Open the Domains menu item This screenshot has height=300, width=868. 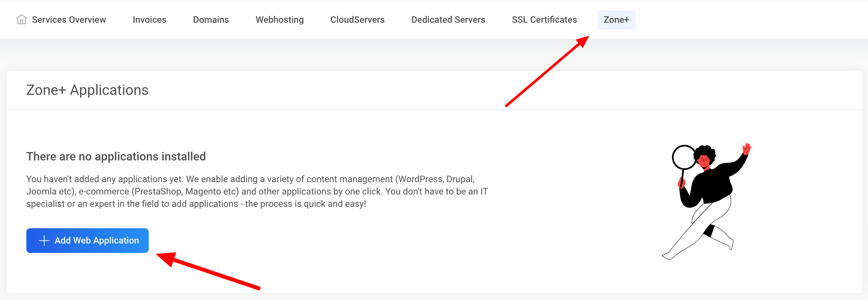click(211, 19)
